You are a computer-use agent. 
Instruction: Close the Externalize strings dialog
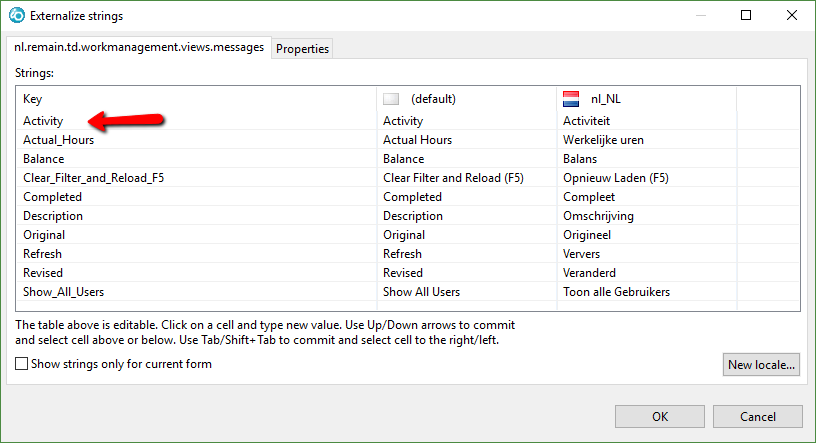click(x=788, y=16)
